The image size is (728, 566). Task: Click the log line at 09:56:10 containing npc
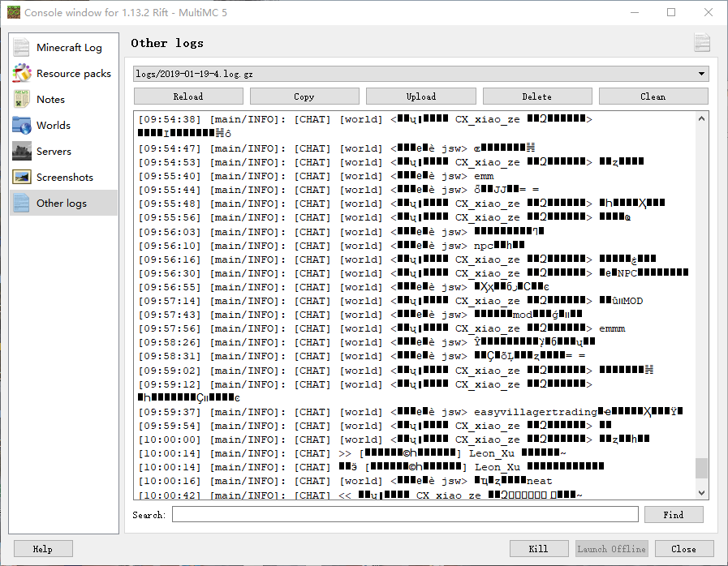(331, 246)
